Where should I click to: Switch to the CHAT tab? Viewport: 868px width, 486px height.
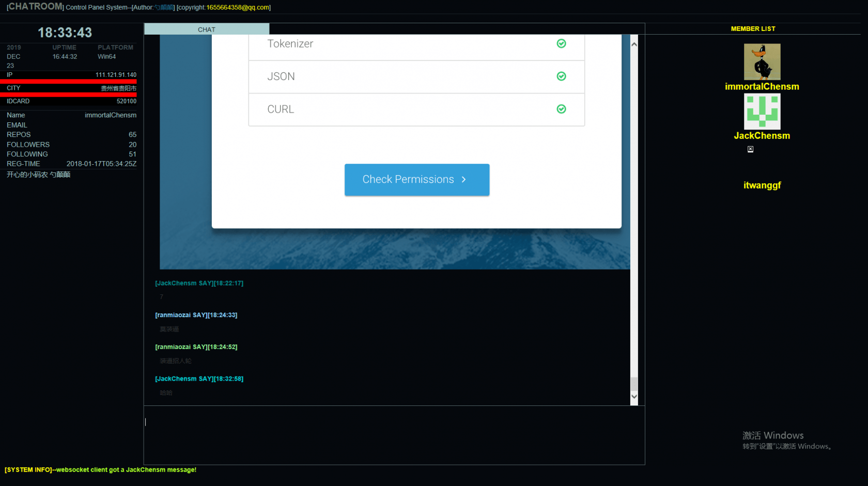pyautogui.click(x=206, y=29)
